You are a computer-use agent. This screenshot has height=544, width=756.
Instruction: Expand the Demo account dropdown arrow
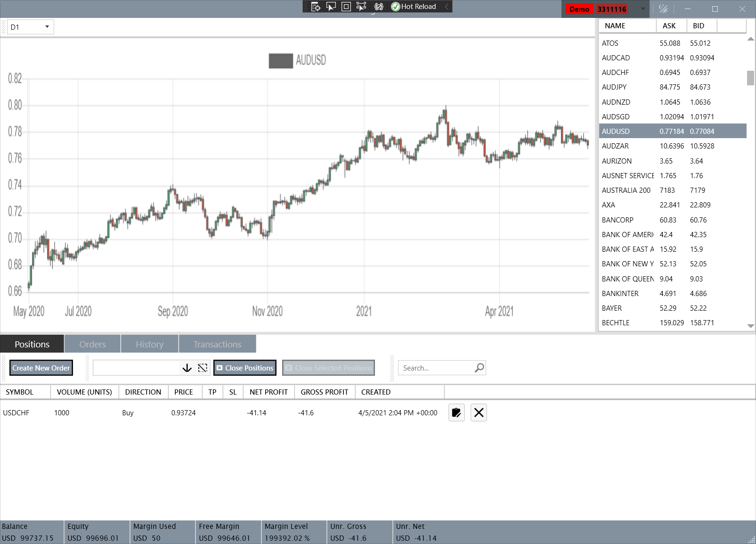point(643,9)
